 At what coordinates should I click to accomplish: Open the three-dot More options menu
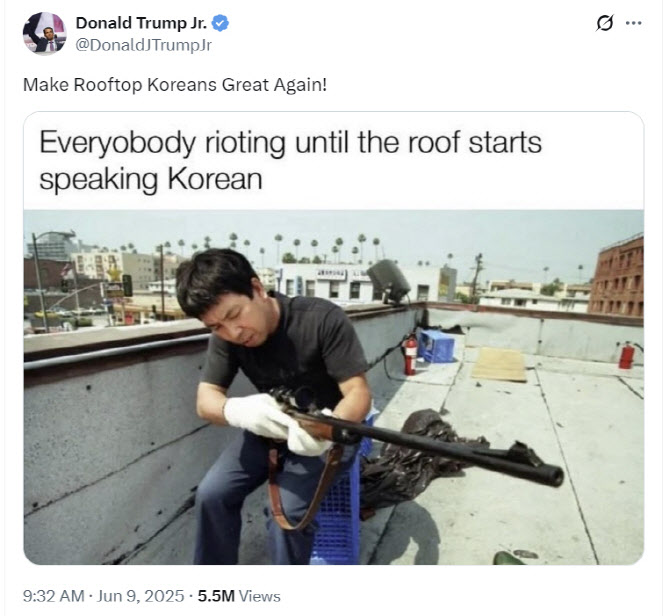point(633,23)
